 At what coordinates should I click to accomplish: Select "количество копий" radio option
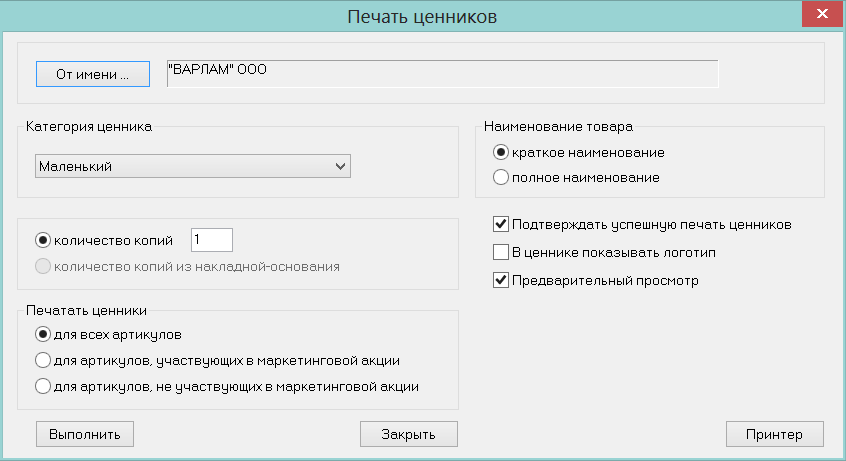43,240
